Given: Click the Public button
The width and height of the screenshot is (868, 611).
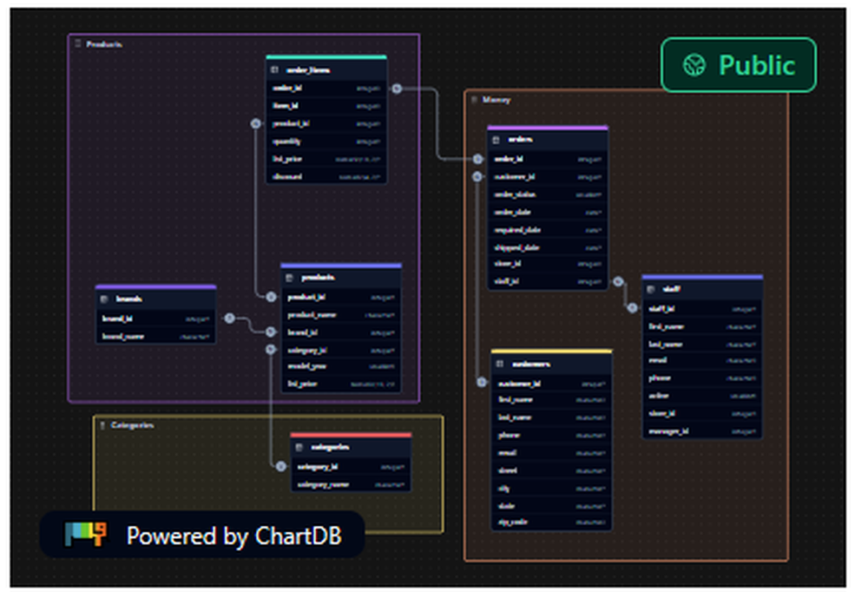Looking at the screenshot, I should point(739,63).
